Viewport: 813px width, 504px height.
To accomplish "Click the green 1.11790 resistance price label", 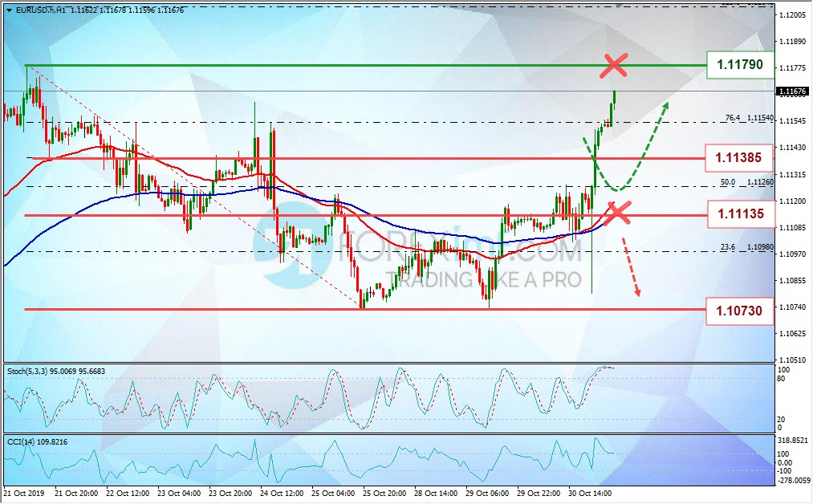I will coord(740,65).
